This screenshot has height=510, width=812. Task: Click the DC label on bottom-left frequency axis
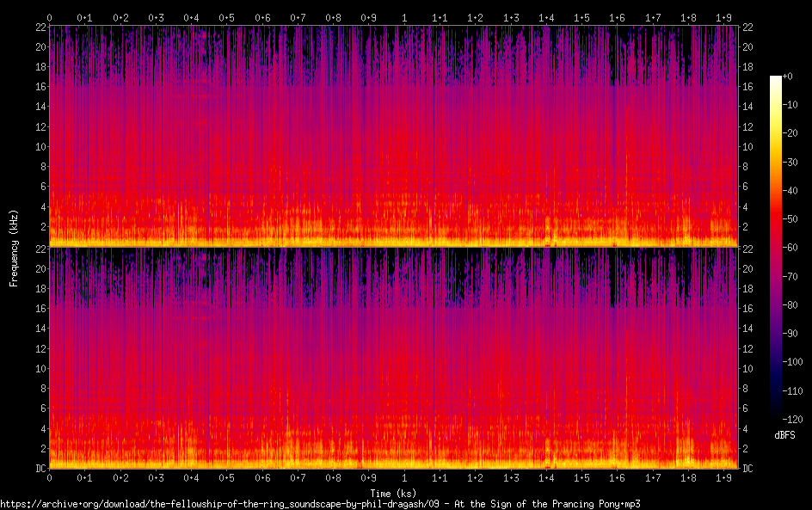point(39,469)
